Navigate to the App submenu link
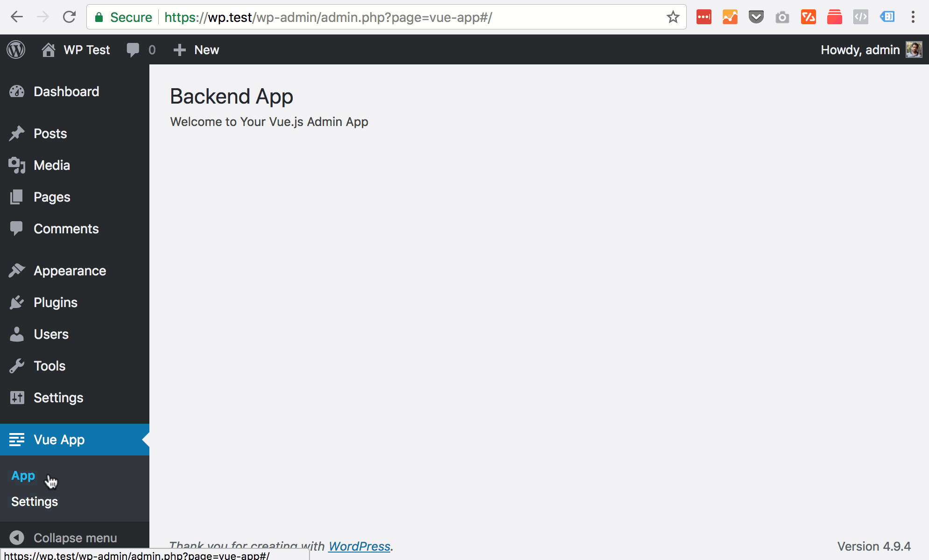Screen dimensions: 929x560 [22, 475]
